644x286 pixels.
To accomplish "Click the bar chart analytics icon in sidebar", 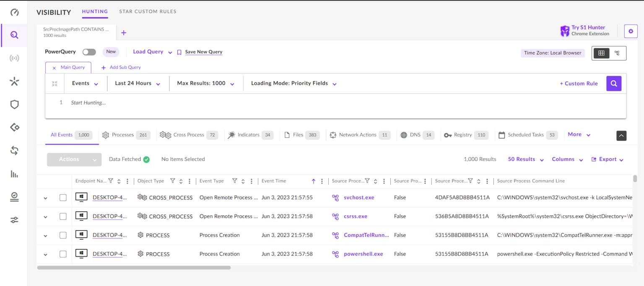I will click(x=14, y=174).
